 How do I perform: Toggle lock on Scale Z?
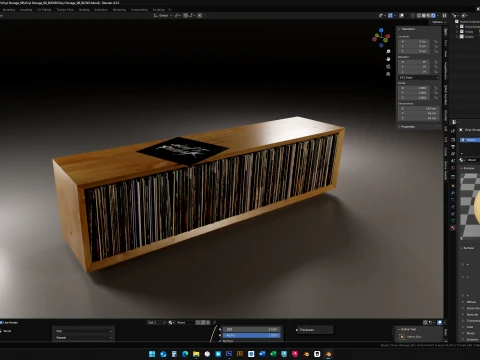tap(436, 98)
